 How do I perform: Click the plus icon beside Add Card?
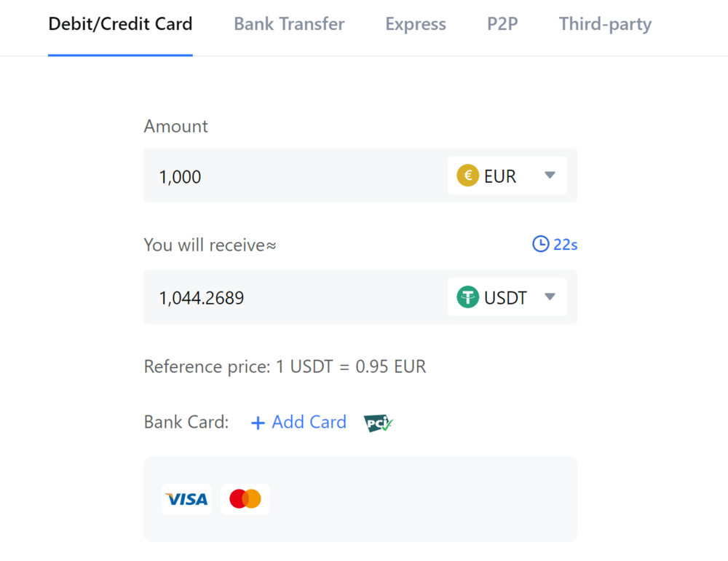pos(258,422)
